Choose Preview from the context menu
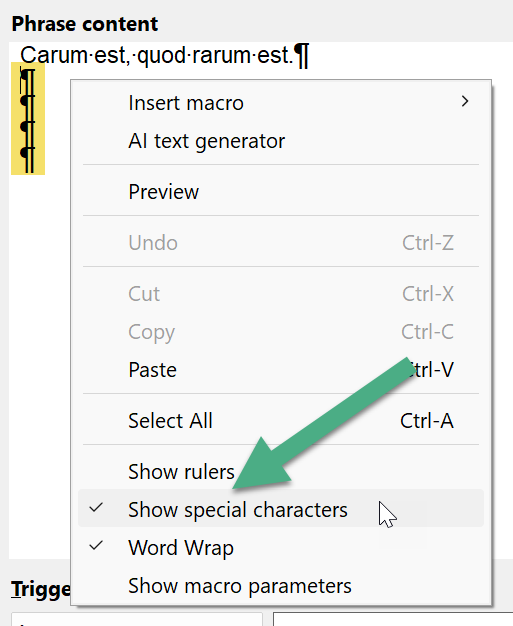 (281, 192)
